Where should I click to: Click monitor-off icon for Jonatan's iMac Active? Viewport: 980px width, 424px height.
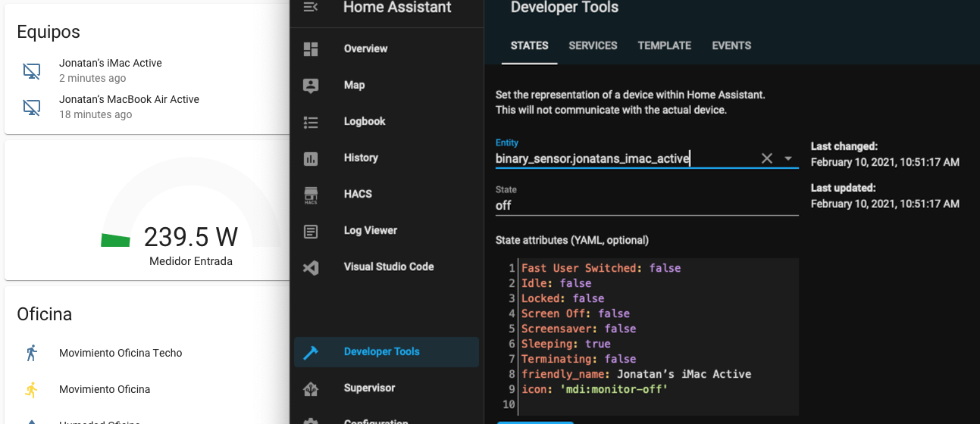31,71
